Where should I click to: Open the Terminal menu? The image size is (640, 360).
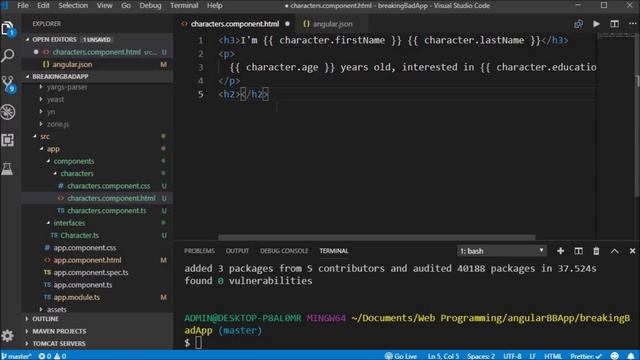[184, 5]
